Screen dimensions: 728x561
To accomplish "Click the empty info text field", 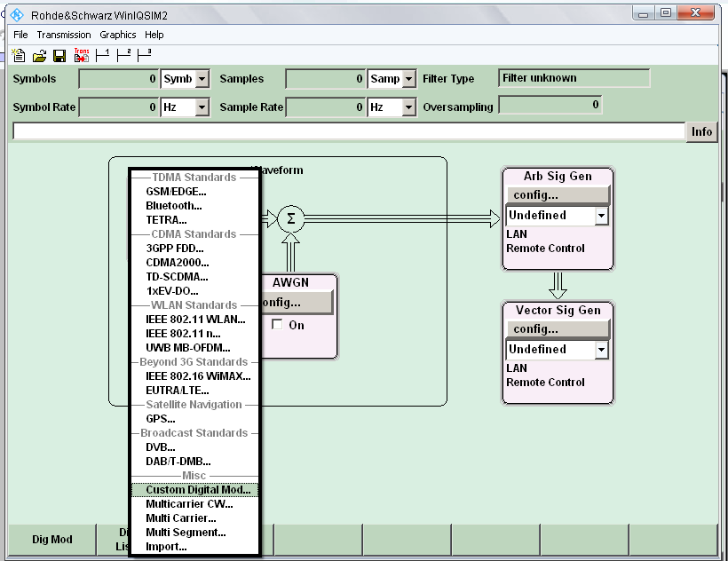I will (348, 131).
